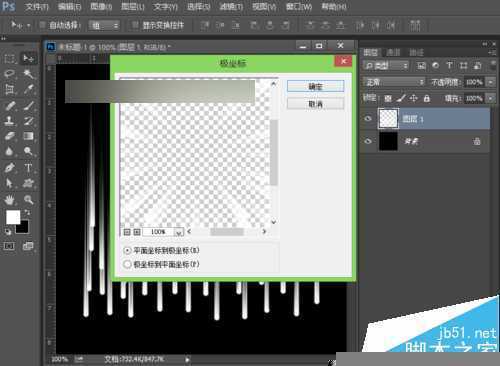Select the Hand tool
The width and height of the screenshot is (500, 366).
(x=9, y=200)
